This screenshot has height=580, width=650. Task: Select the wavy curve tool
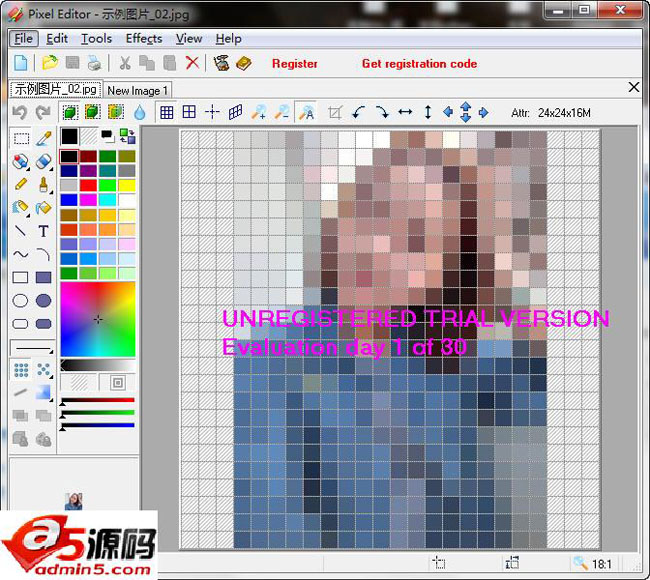point(20,254)
